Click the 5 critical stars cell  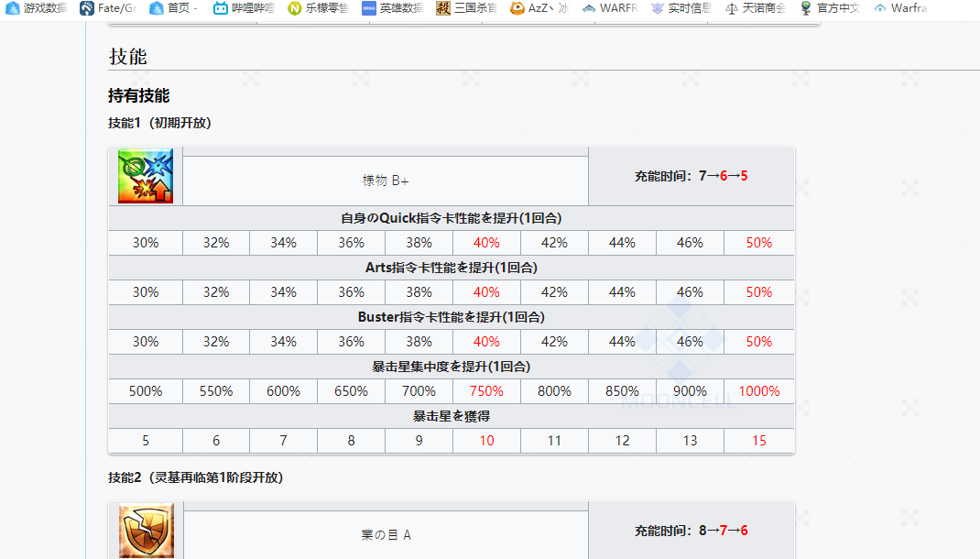[x=146, y=440]
